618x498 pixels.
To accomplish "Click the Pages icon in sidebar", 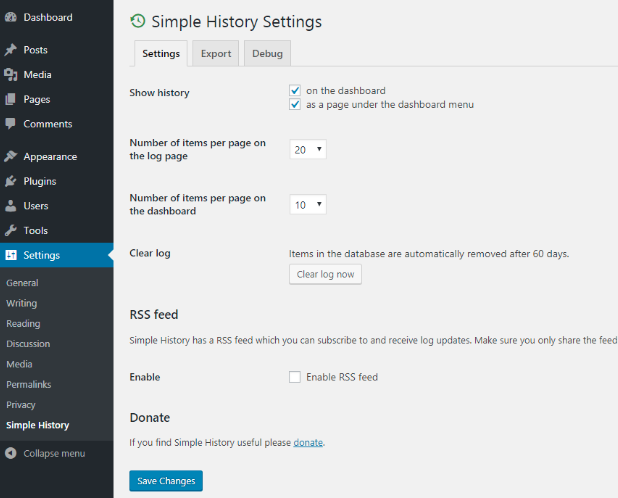I will click(x=11, y=100).
